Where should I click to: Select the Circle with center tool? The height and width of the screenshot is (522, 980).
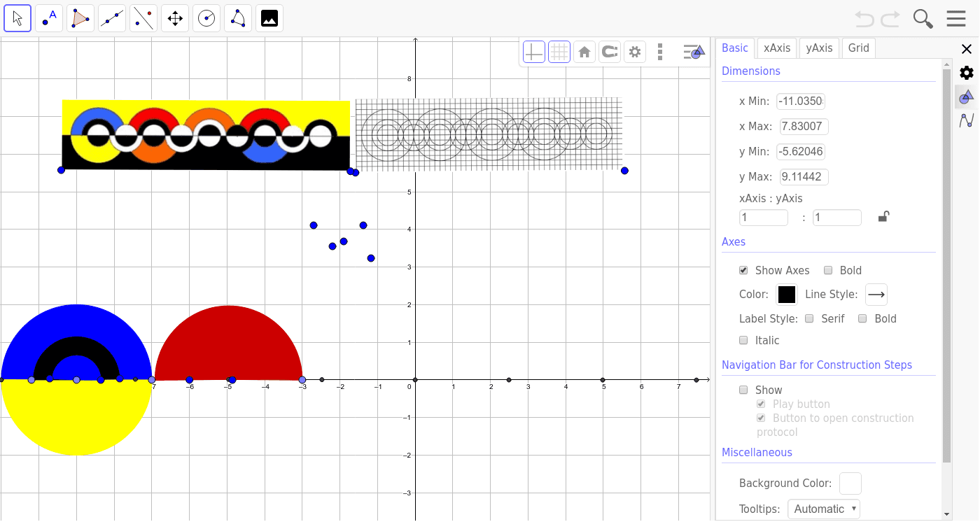(206, 18)
